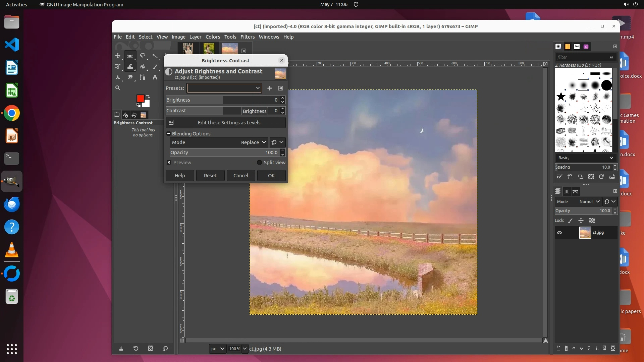The height and width of the screenshot is (362, 644).
Task: Launch Visual Studio Code from dock
Action: (x=12, y=45)
